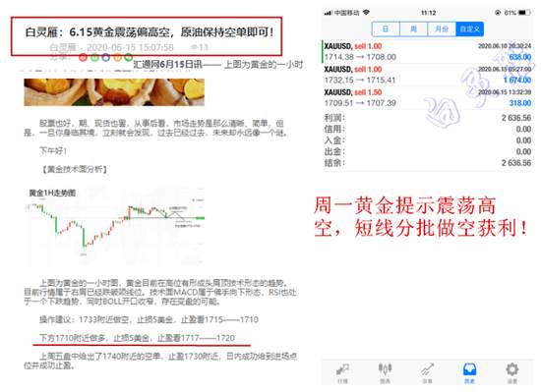This screenshot has height=392, width=541.
Task: Click the last green share icon on the right
Action: (129, 58)
